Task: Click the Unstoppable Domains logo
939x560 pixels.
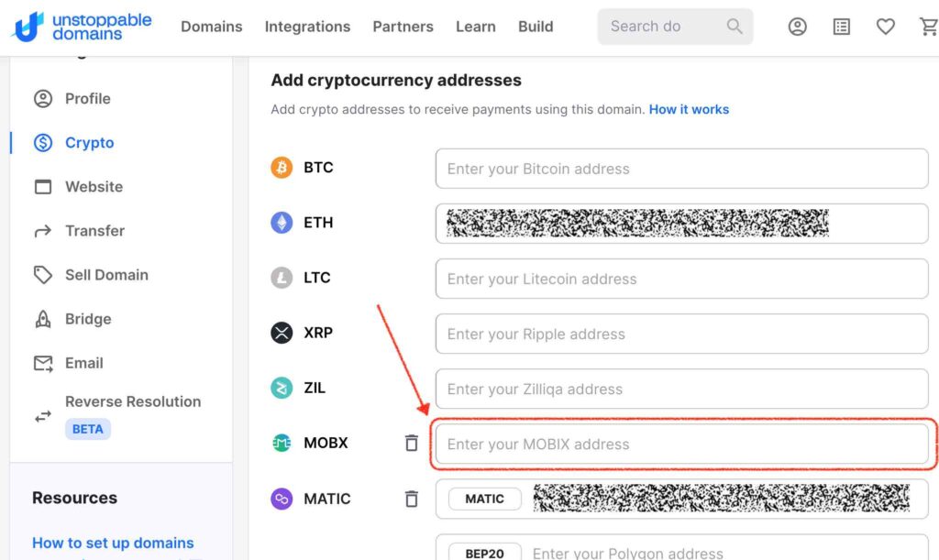Action: (x=82, y=27)
